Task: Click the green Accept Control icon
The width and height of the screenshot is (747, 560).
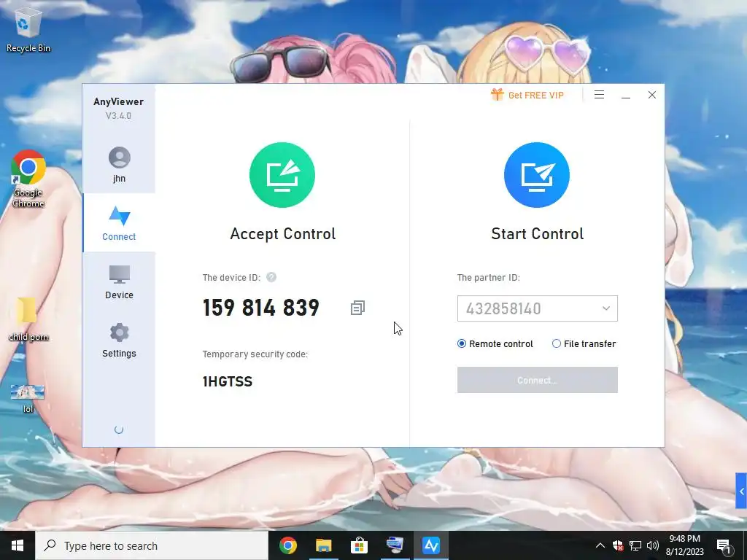Action: point(282,175)
